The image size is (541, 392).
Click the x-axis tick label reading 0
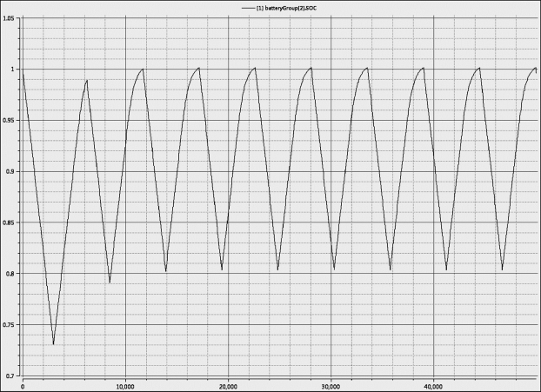23,387
